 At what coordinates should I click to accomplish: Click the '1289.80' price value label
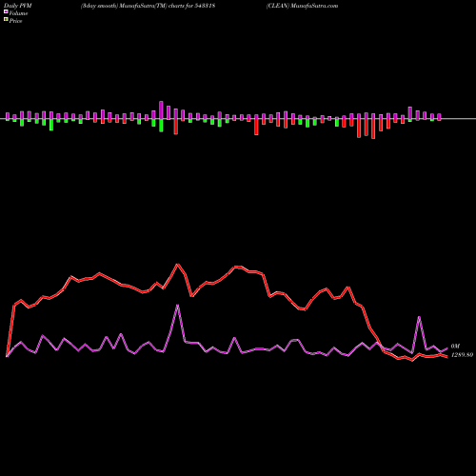pyautogui.click(x=462, y=355)
